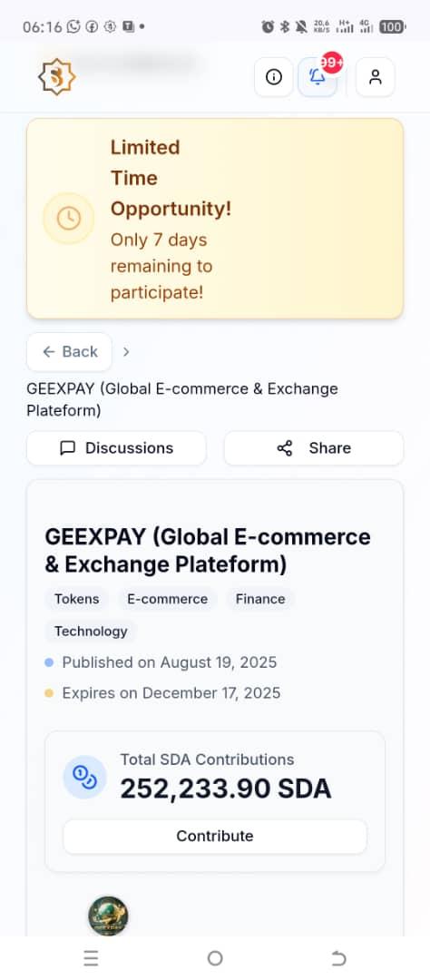Tap the clock icon in banner
The height and width of the screenshot is (980, 430).
pyautogui.click(x=69, y=219)
